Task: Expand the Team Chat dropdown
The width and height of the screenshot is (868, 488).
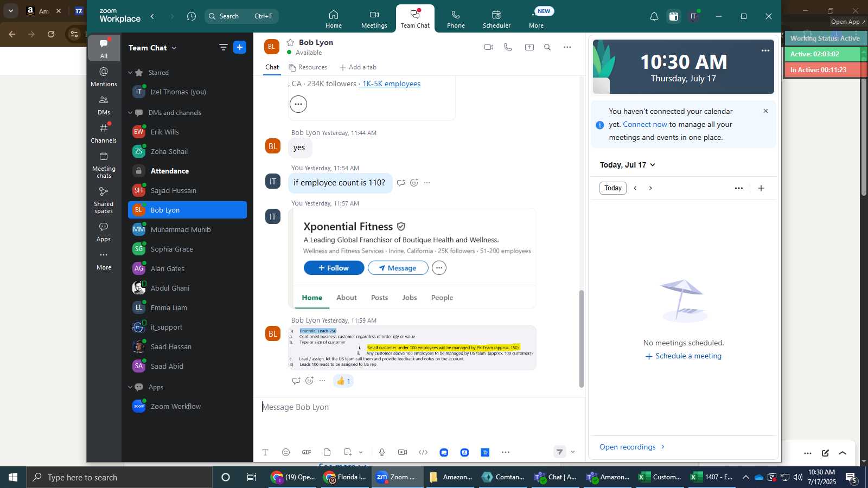Action: [x=174, y=48]
